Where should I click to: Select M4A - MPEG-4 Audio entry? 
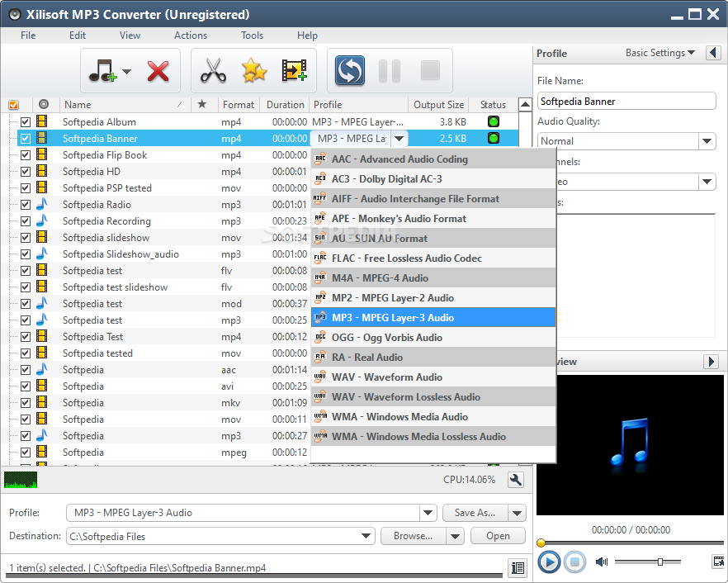(433, 278)
